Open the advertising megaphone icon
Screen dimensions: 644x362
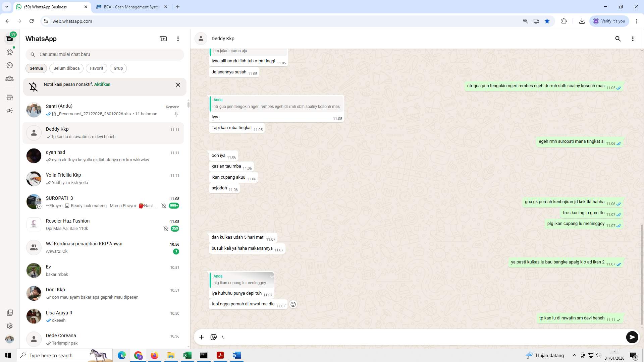pyautogui.click(x=10, y=111)
